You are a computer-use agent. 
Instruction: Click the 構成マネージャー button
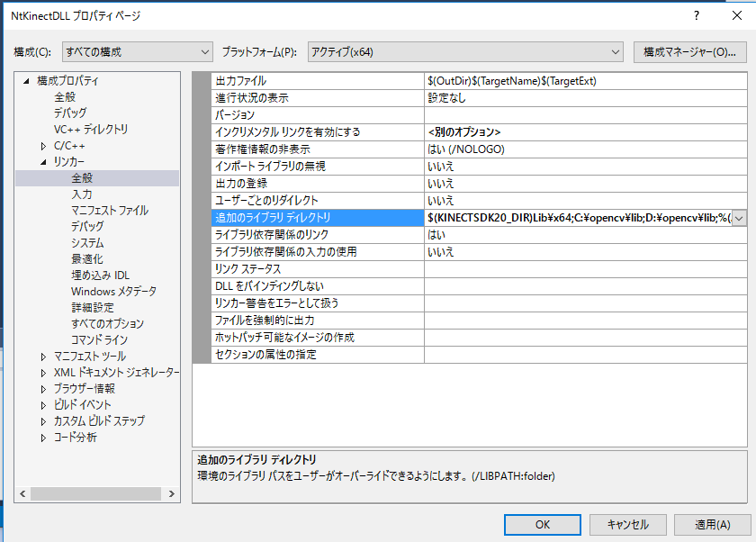pos(689,51)
